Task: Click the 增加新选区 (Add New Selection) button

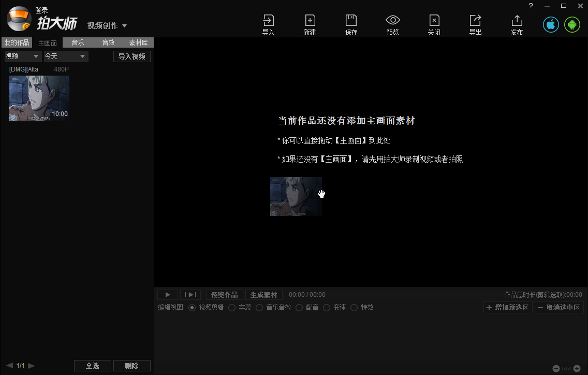Action: click(508, 307)
